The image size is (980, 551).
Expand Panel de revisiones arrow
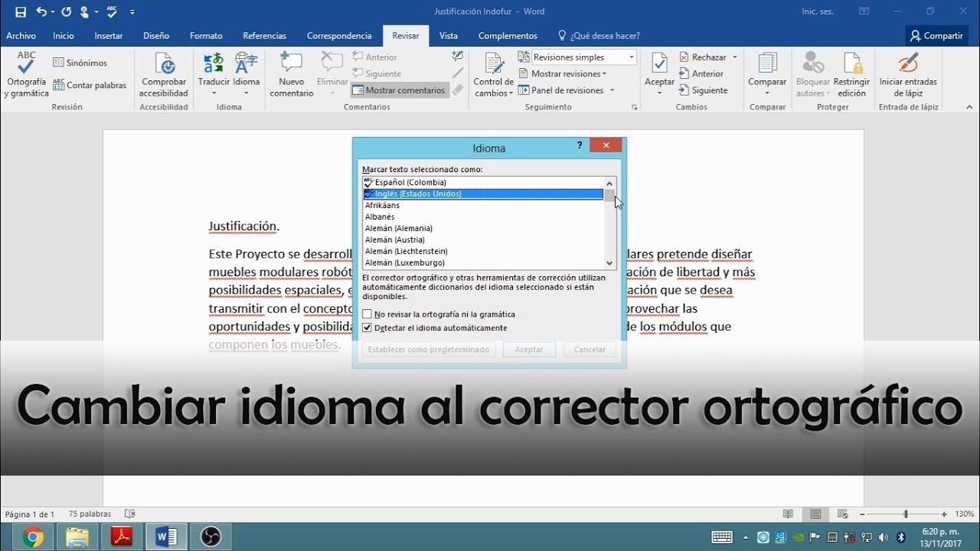tap(611, 90)
